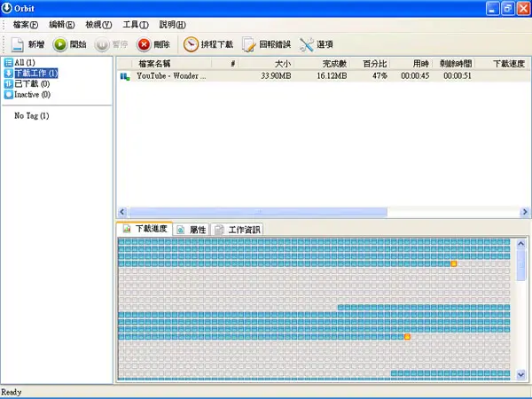The width and height of the screenshot is (532, 399).
Task: Click the 47% percentage cell
Action: click(379, 76)
